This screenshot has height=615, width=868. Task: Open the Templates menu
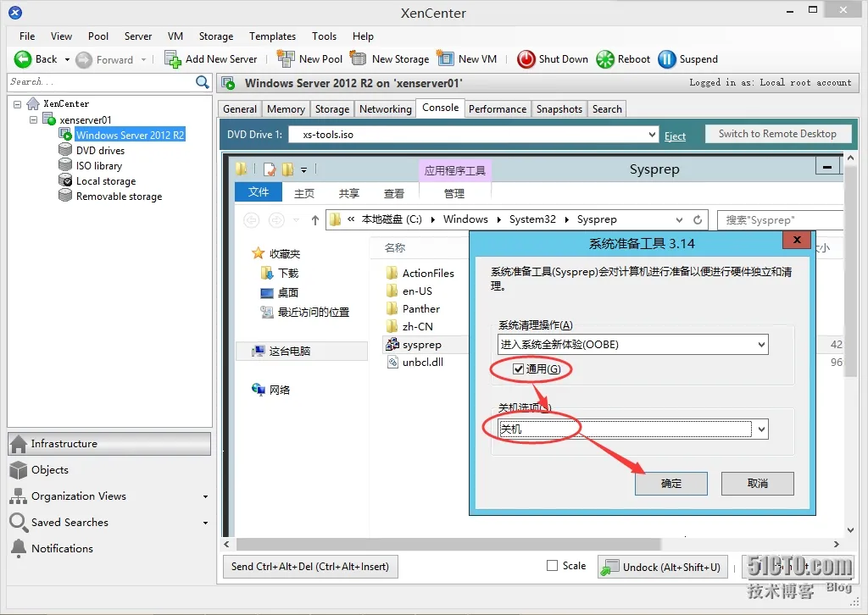pos(272,36)
